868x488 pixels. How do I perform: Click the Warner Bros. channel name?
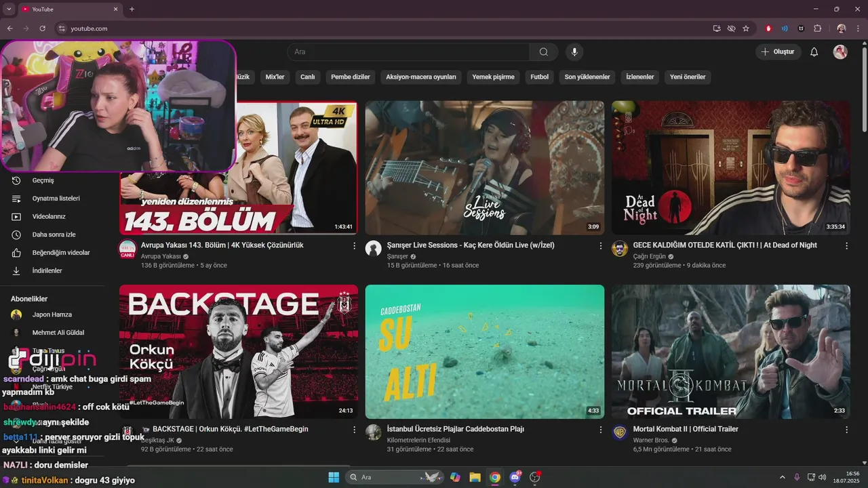tap(651, 441)
